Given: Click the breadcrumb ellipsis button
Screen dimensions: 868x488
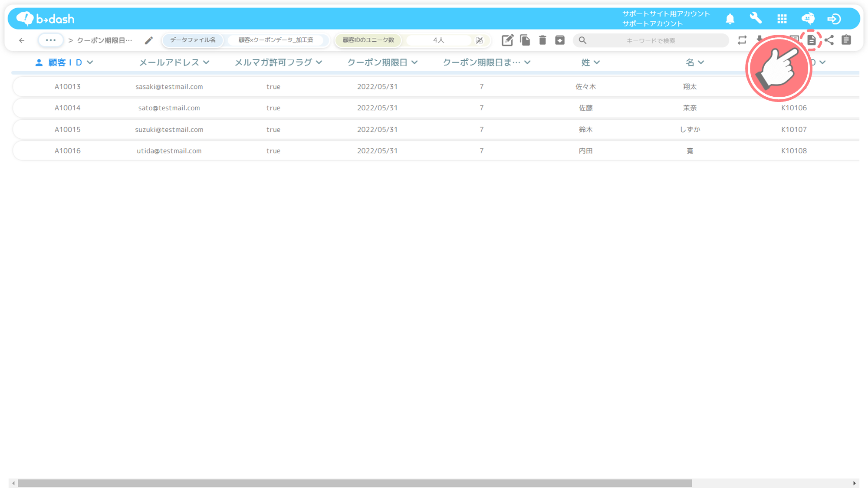Looking at the screenshot, I should pos(51,40).
